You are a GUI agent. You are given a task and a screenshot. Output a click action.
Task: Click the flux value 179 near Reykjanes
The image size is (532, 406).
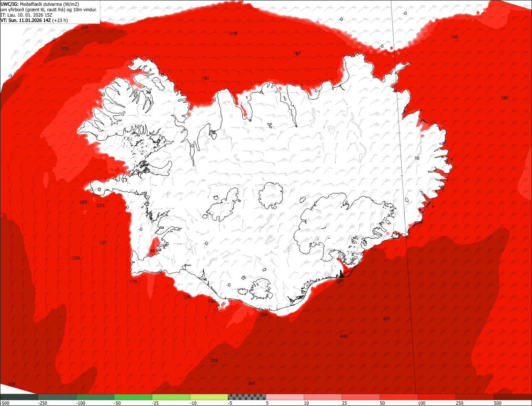point(133,281)
